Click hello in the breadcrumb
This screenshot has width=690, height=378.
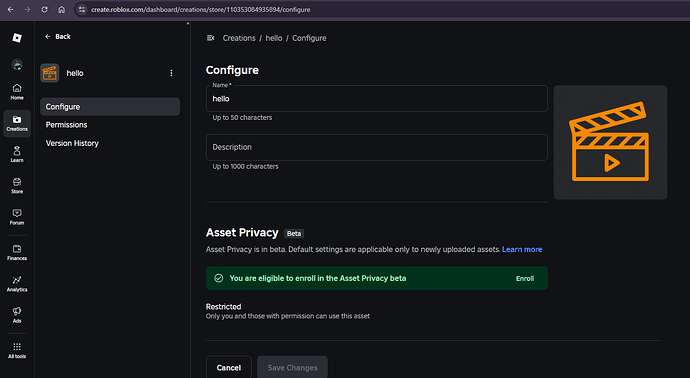[x=274, y=38]
